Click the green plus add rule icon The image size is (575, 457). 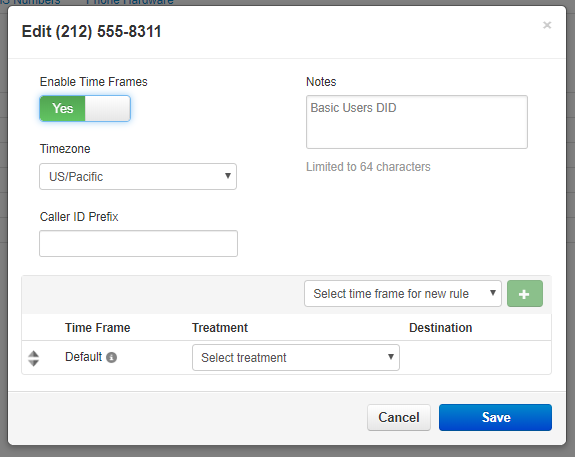(525, 293)
